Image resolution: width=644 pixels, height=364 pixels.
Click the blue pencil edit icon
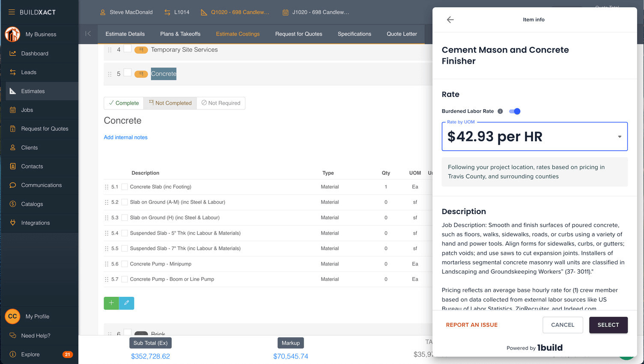[x=126, y=303]
